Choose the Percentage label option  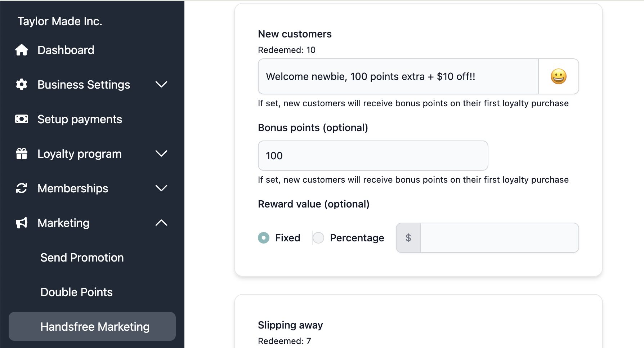click(357, 238)
